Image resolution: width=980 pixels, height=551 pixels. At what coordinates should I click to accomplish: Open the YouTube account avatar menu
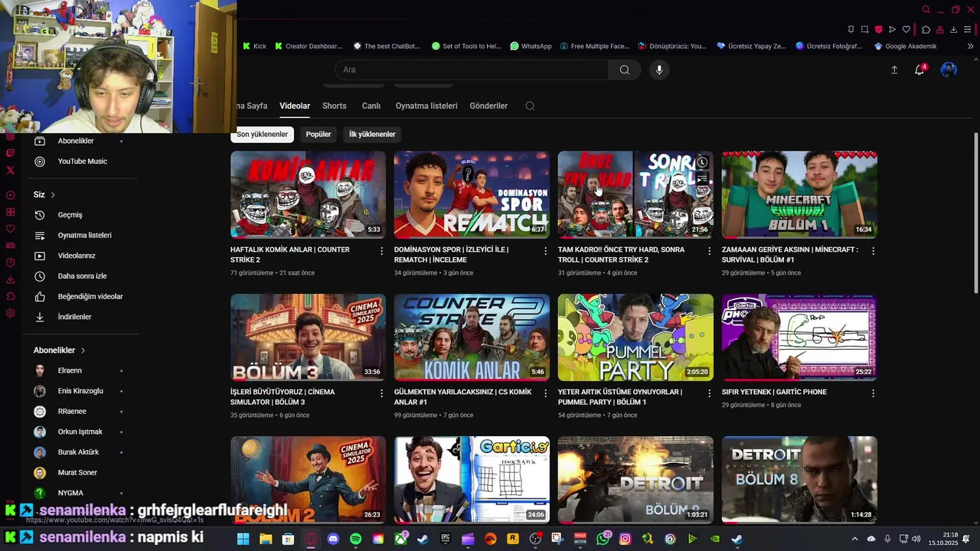[x=949, y=70]
